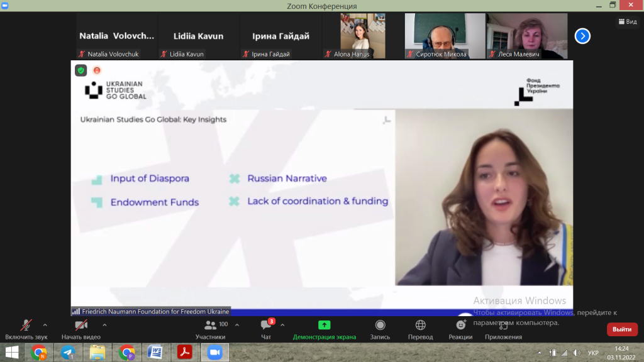
Task: Open the Чат chat panel
Action: click(x=266, y=329)
